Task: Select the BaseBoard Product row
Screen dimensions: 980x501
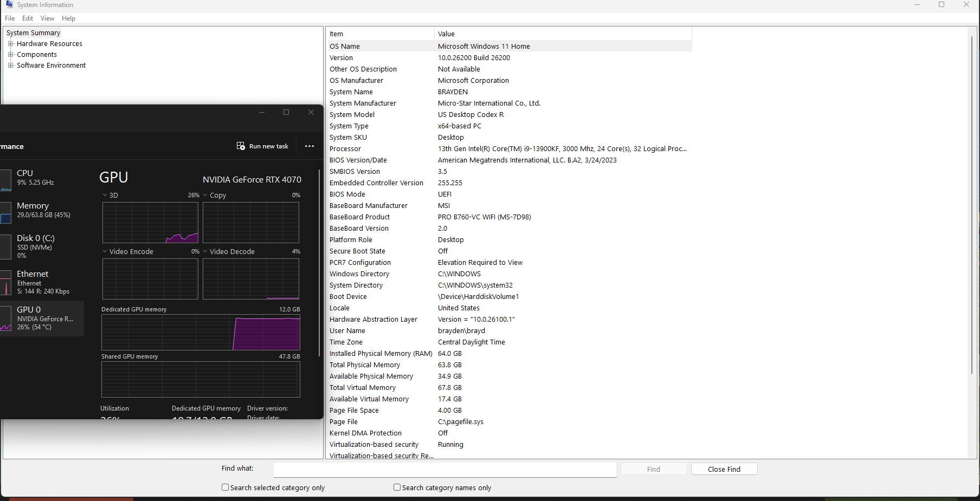Action: click(x=509, y=217)
